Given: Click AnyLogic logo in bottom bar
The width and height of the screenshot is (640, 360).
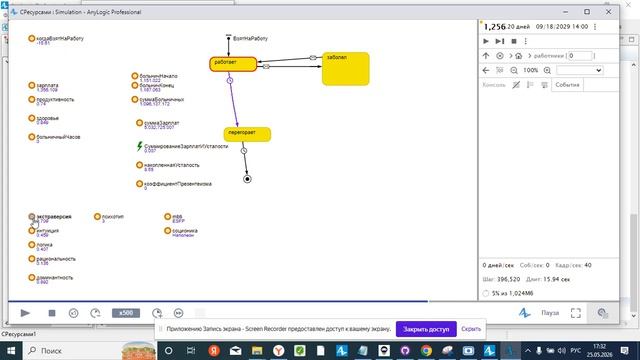Looking at the screenshot, I should click(x=524, y=313).
